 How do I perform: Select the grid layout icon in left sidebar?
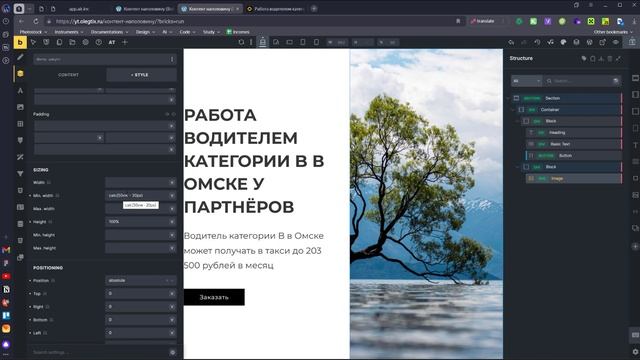pos(20,124)
